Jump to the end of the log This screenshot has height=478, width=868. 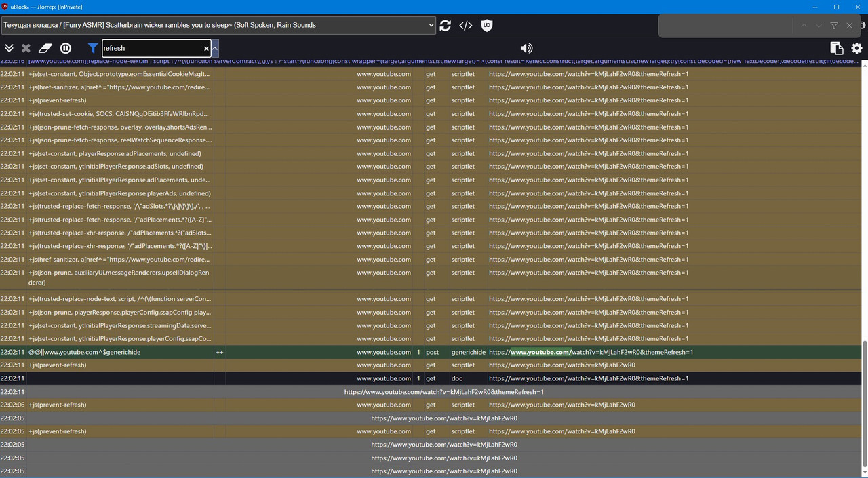[9, 48]
